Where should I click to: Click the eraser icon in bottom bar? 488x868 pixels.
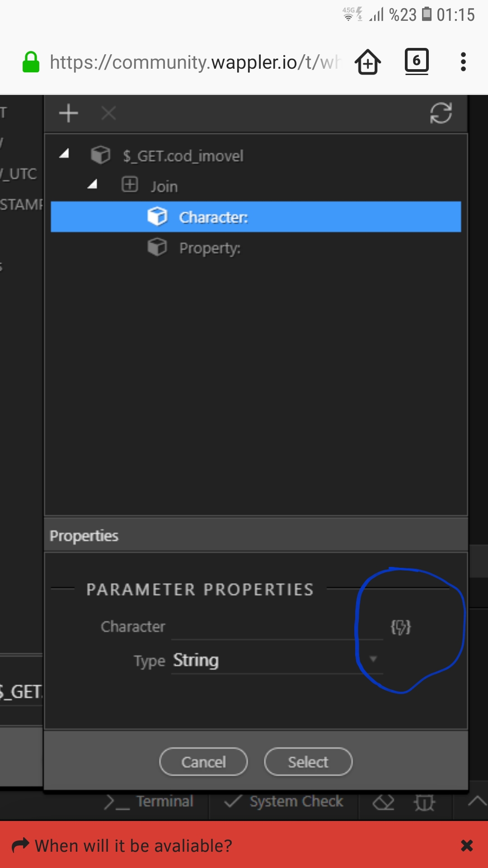point(383,802)
